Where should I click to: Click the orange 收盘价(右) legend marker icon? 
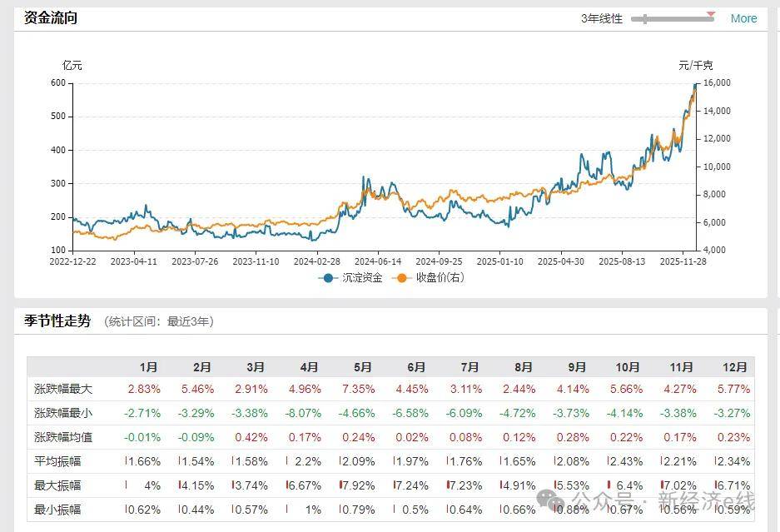(404, 278)
